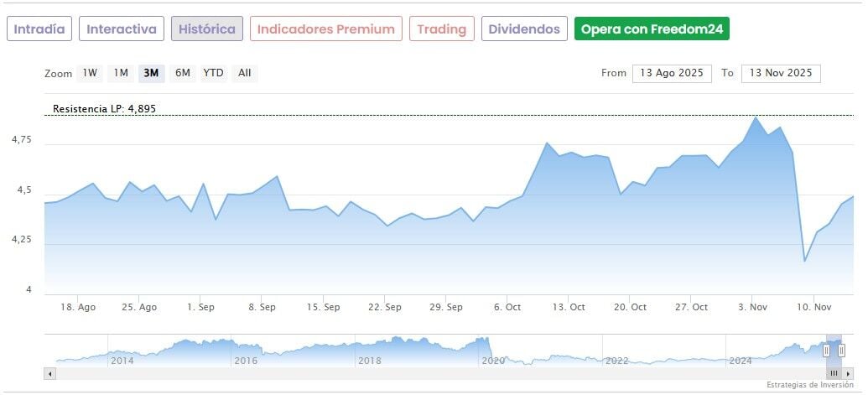The width and height of the screenshot is (868, 395).
Task: Click the navigator scrollbar left arrow
Action: point(50,373)
